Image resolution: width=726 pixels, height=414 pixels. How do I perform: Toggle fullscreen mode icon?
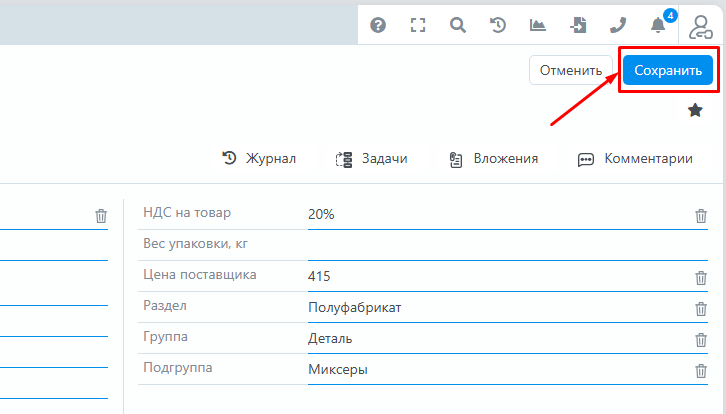[418, 26]
